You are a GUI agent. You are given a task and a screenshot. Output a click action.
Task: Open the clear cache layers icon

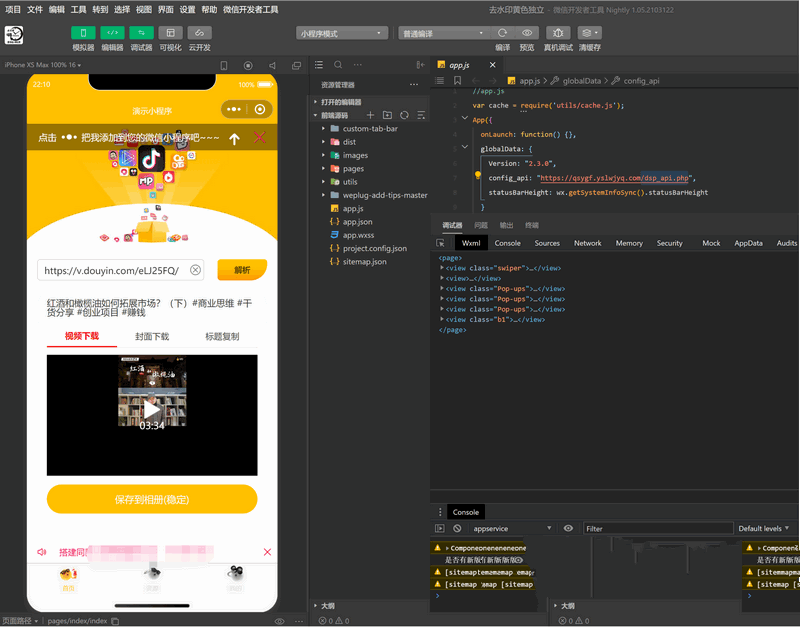[x=590, y=33]
